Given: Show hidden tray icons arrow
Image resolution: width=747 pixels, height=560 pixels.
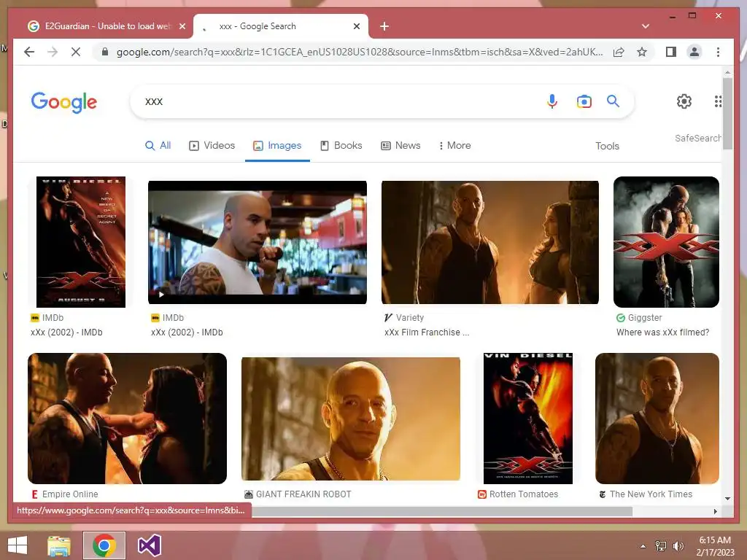Looking at the screenshot, I should tap(643, 546).
